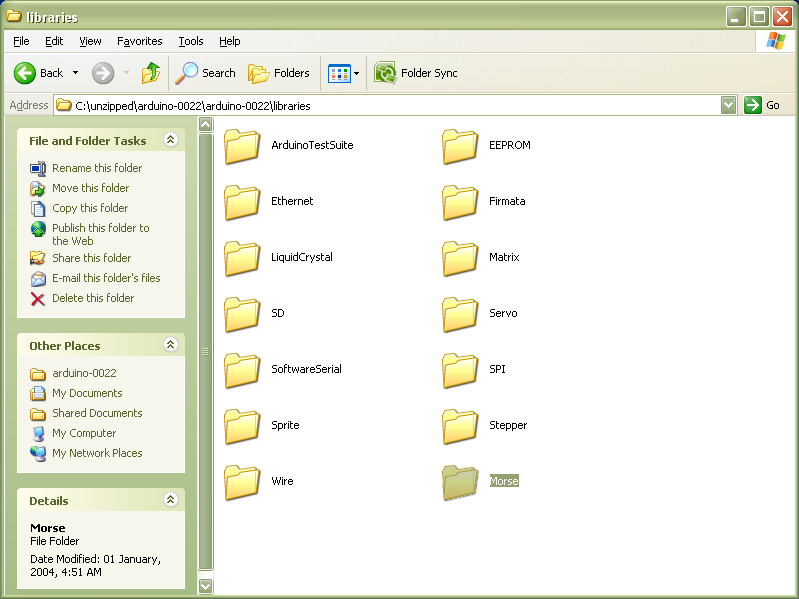Open the Views dropdown arrow
The height and width of the screenshot is (599, 799).
click(x=357, y=73)
